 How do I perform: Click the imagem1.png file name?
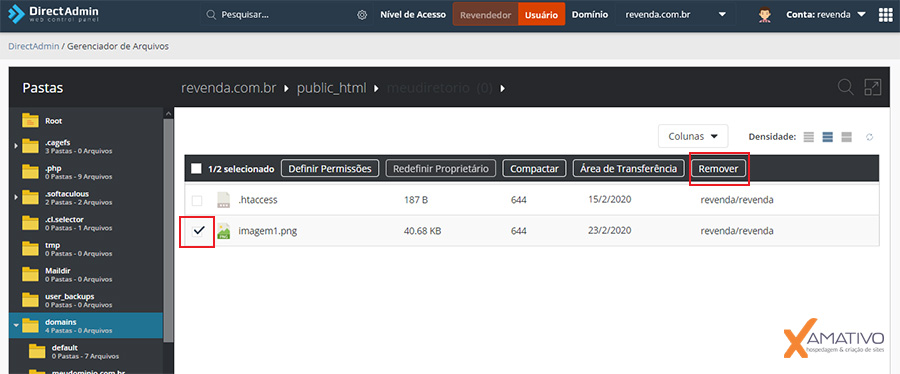tap(268, 231)
